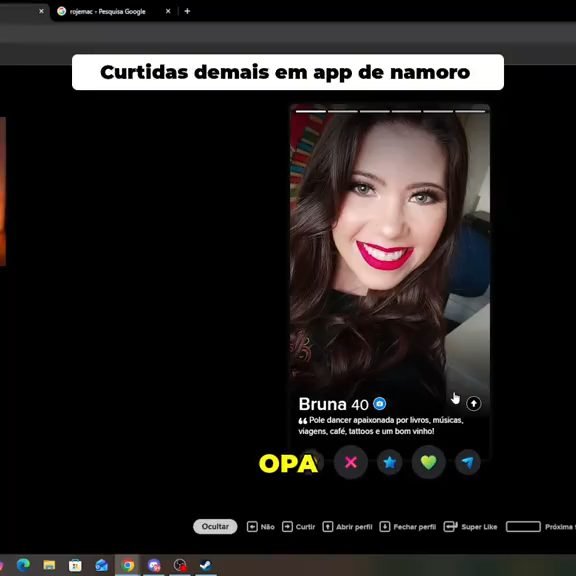The width and height of the screenshot is (576, 576).
Task: Tap the blue star Super Like button
Action: pyautogui.click(x=389, y=462)
